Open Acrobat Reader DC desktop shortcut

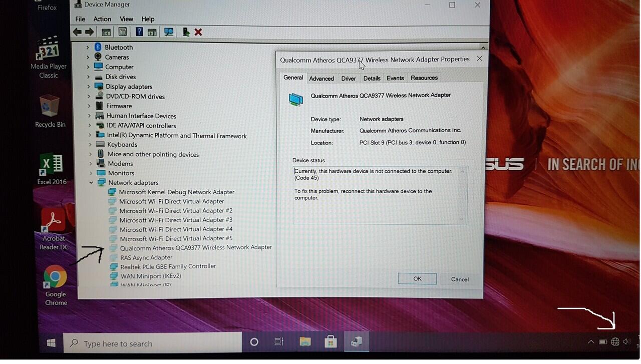tap(54, 230)
